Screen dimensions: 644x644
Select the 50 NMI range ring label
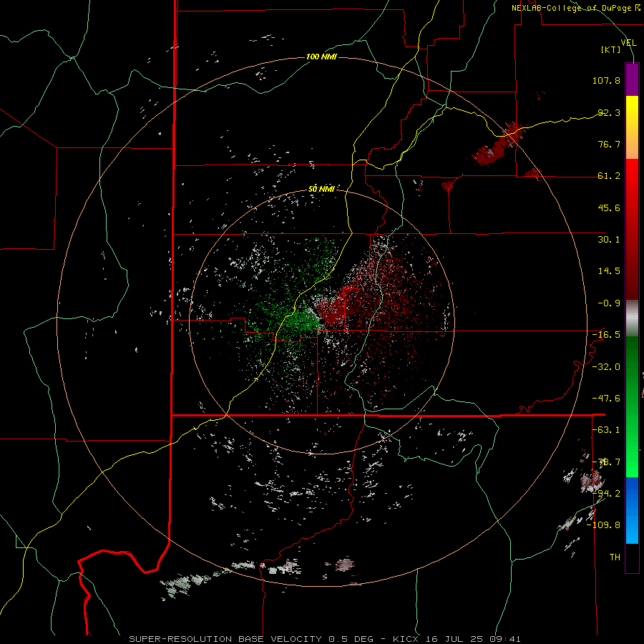pos(321,189)
